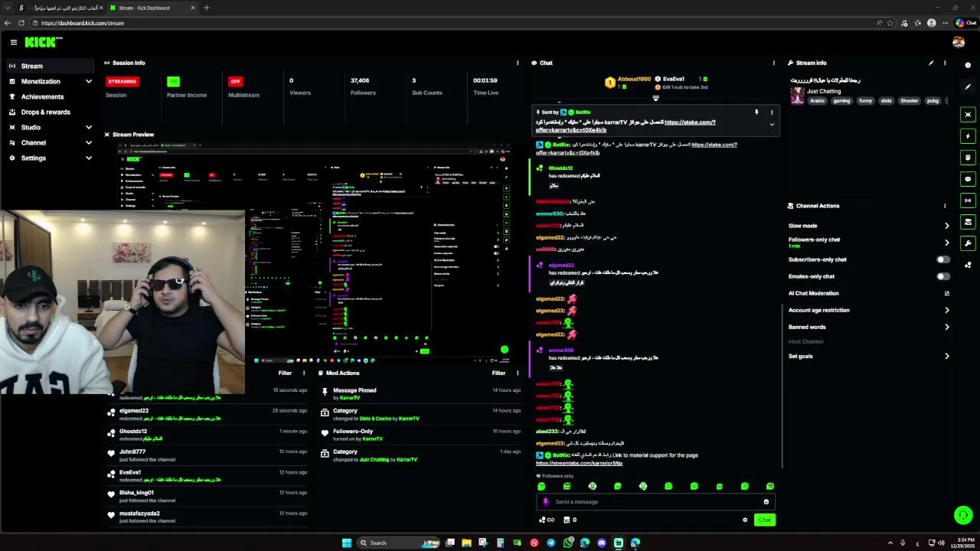980x551 pixels.
Task: Click the AI Chat Moderation external icon
Action: 947,293
